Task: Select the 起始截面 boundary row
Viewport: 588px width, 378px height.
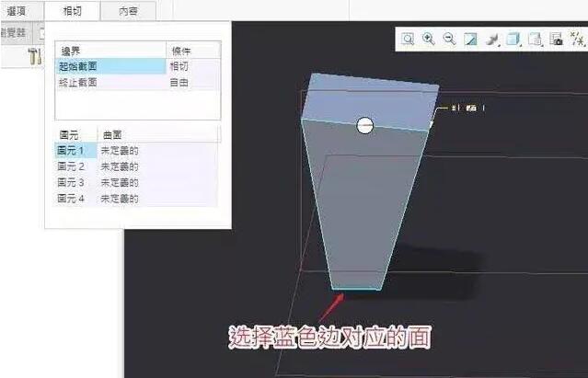Action: point(110,66)
